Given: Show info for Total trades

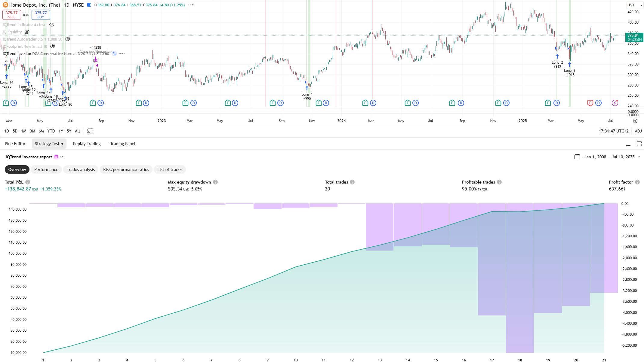Looking at the screenshot, I should 352,182.
